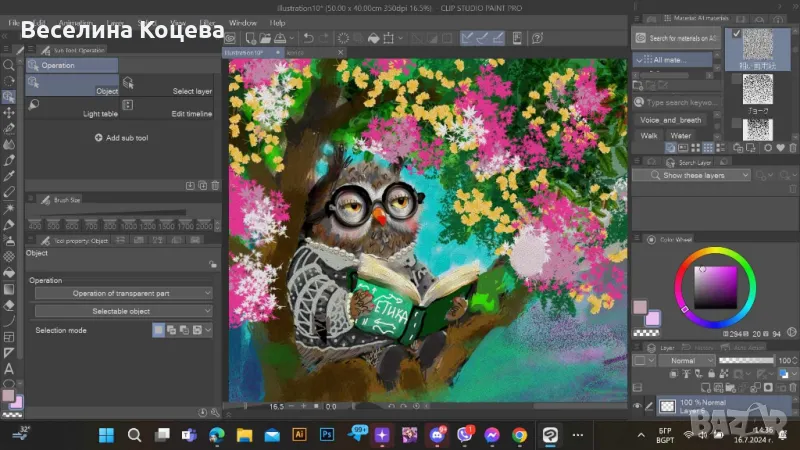The height and width of the screenshot is (450, 800).
Task: Choose the Text tool
Action: pyautogui.click(x=9, y=369)
